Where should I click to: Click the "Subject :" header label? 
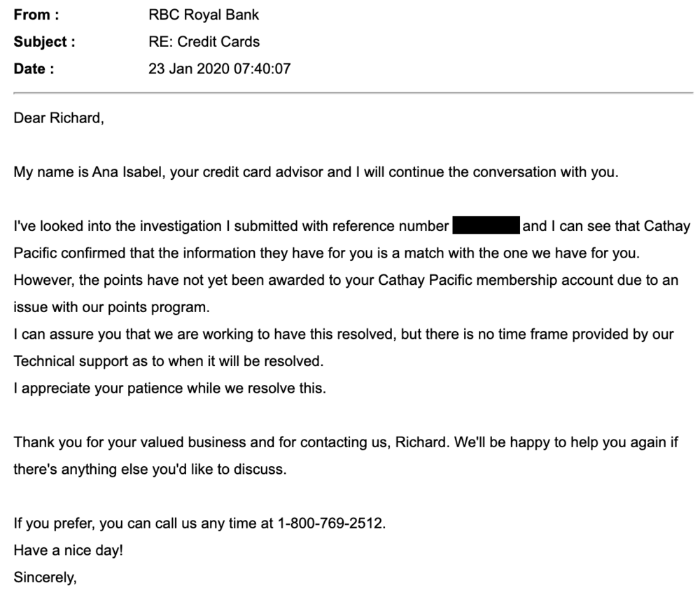pos(45,42)
